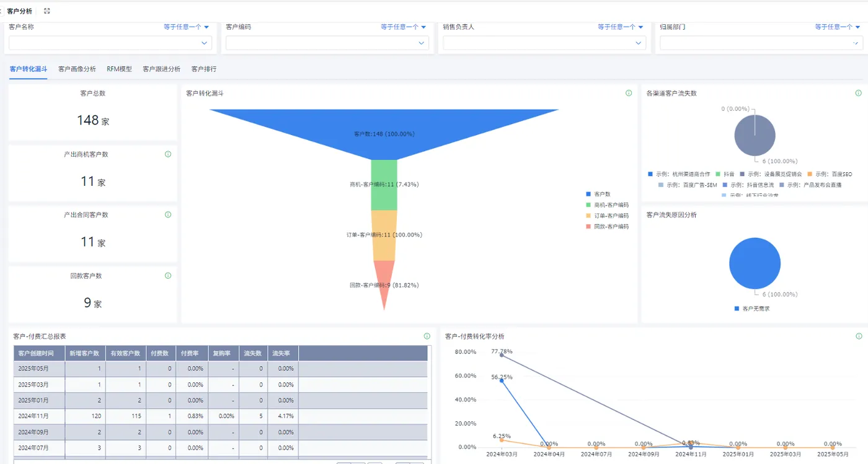Click info icon of 客户-付费汇总报表 table
This screenshot has height=464, width=868.
click(x=427, y=336)
